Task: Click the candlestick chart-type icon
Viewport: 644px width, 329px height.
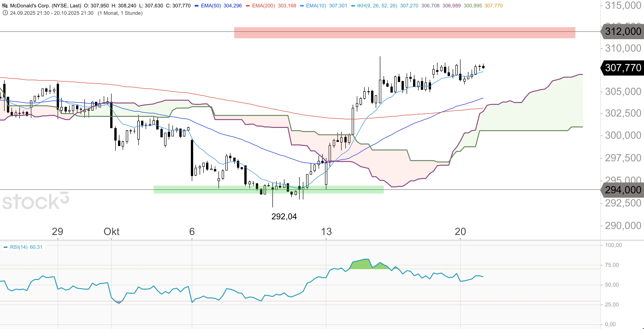Action: (x=5, y=6)
